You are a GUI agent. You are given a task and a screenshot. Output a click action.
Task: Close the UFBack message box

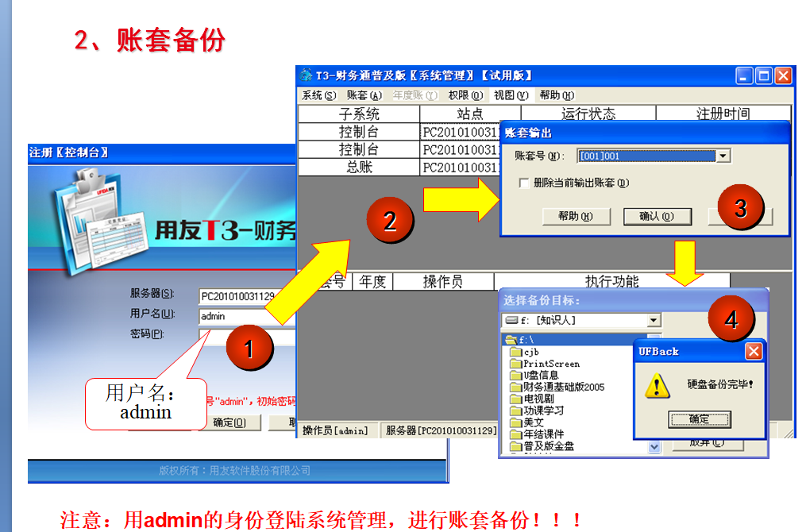754,352
